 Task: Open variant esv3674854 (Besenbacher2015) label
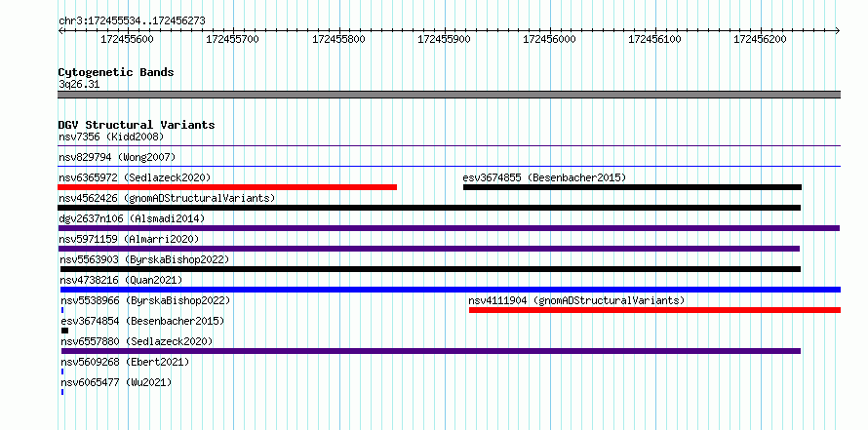tap(142, 321)
